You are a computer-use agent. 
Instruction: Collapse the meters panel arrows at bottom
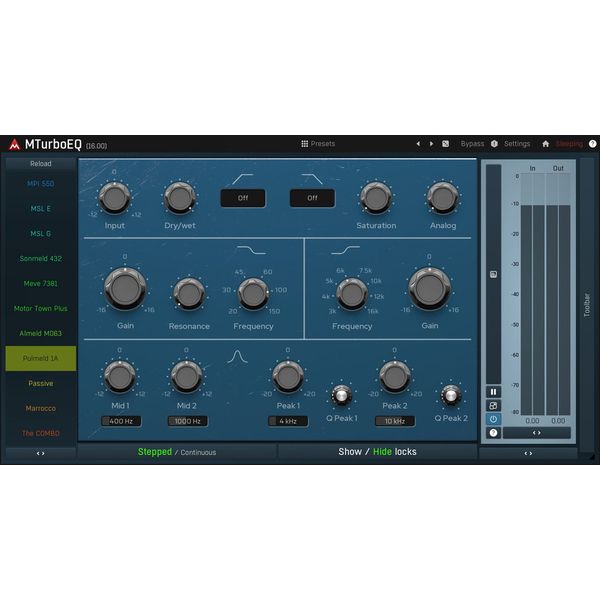pyautogui.click(x=528, y=453)
